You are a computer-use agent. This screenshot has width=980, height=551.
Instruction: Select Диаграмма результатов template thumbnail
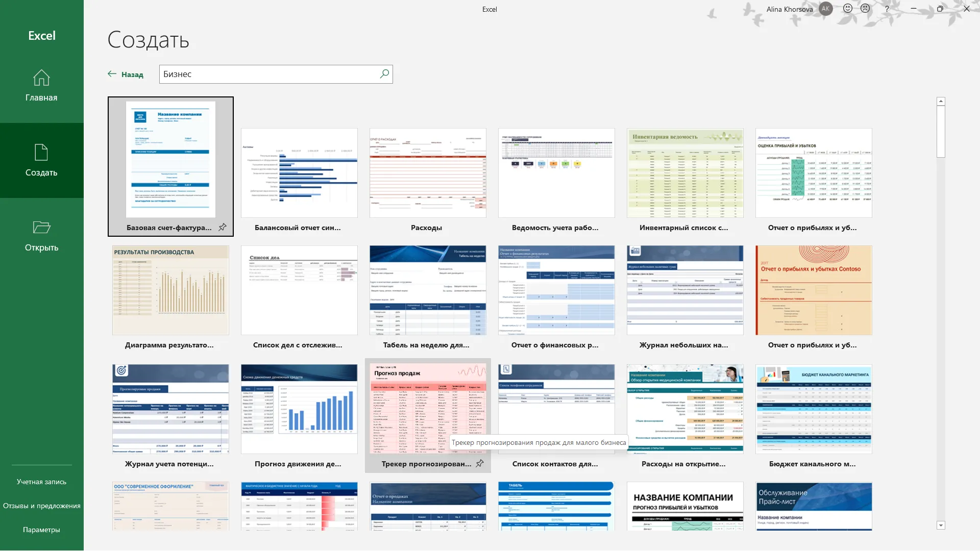pos(170,290)
